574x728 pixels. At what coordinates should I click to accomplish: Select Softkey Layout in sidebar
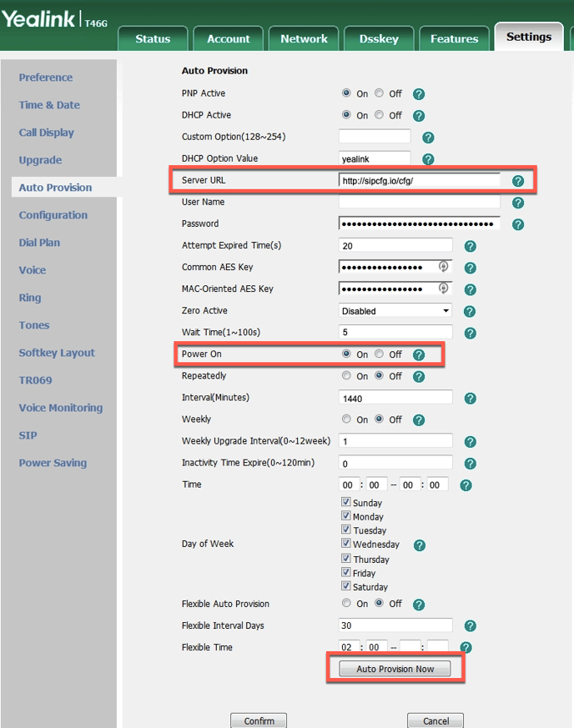[57, 353]
